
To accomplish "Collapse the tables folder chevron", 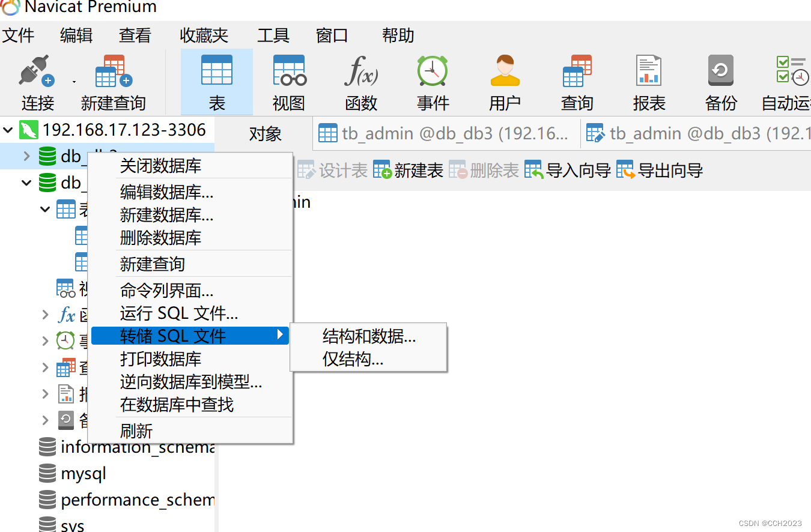I will click(45, 209).
